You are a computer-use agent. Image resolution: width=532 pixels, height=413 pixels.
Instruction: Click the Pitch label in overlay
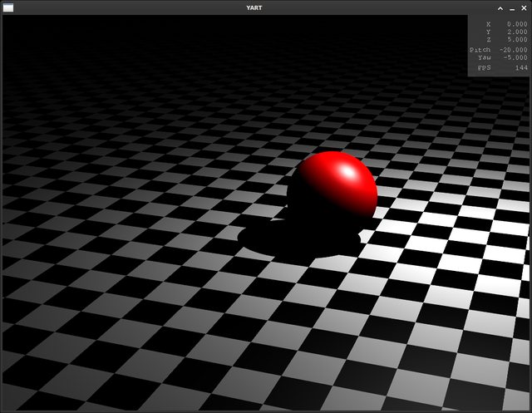(480, 50)
